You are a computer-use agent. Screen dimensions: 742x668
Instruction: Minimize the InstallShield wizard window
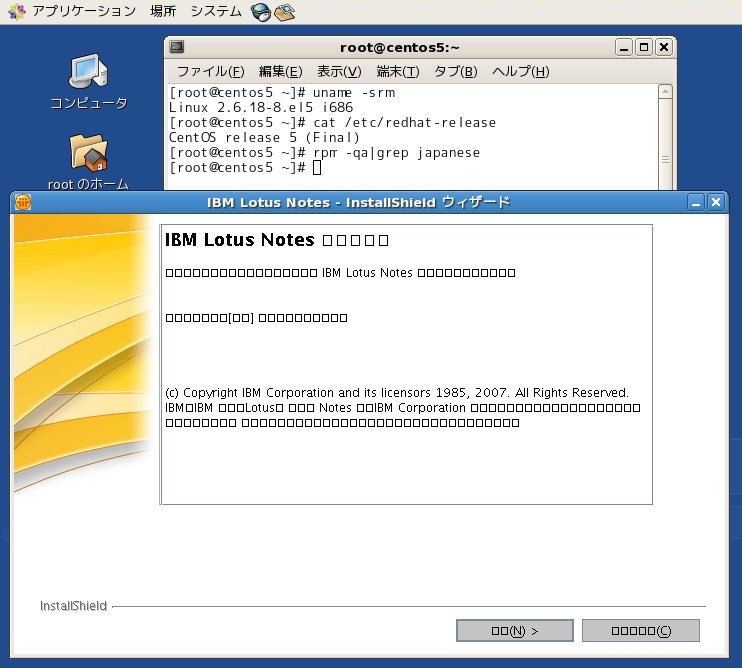coord(696,202)
